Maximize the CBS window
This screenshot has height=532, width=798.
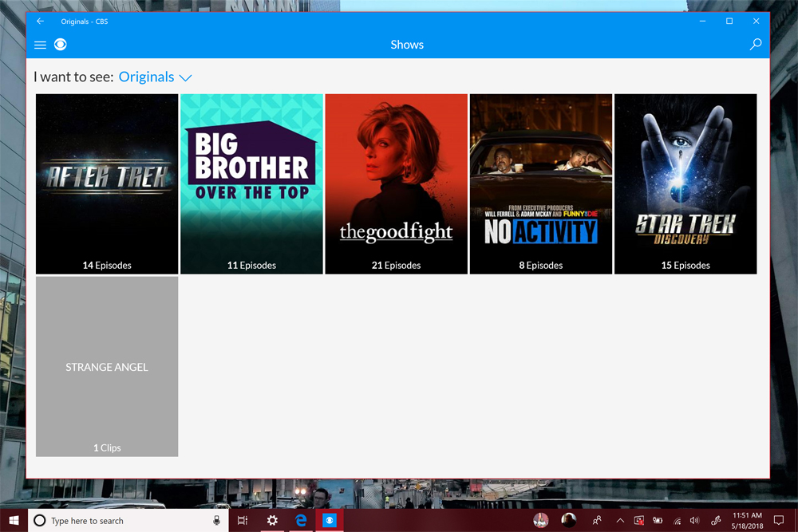click(x=729, y=21)
